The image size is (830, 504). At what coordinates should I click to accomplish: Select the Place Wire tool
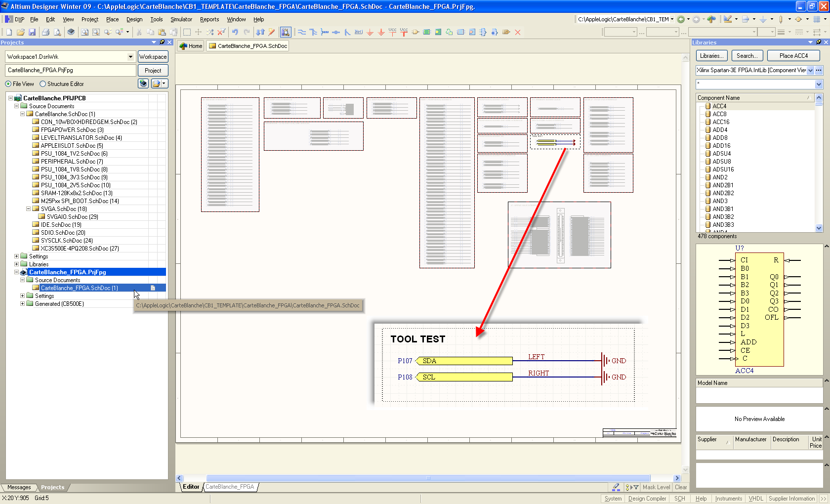point(301,32)
